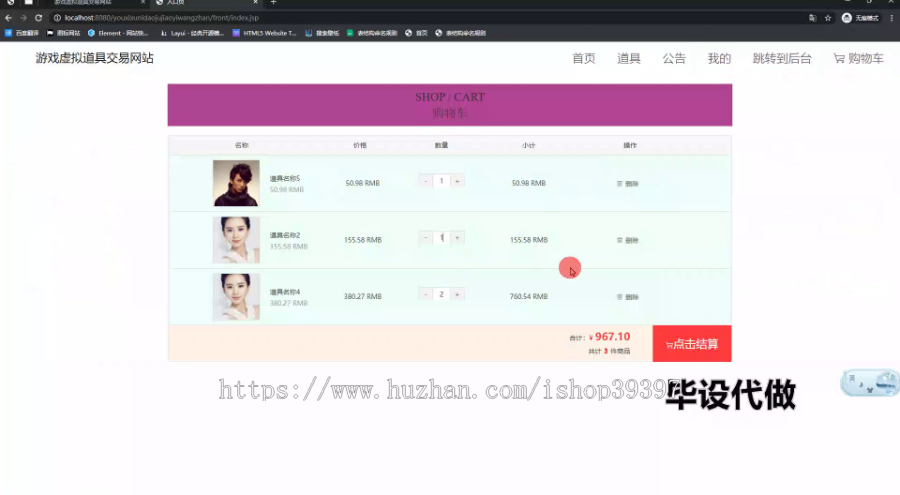Click the 道具名称2 product thumbnail

(236, 240)
